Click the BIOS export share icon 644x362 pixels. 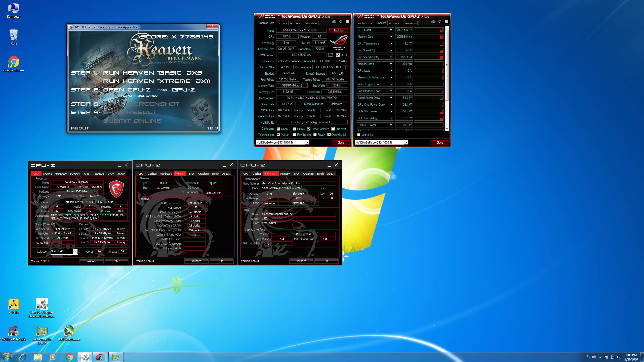tap(331, 55)
